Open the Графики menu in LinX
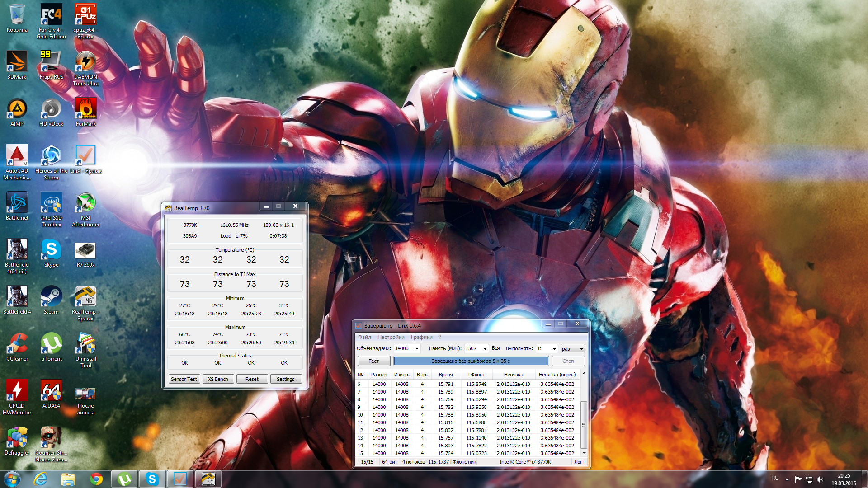This screenshot has width=868, height=488. coord(421,337)
